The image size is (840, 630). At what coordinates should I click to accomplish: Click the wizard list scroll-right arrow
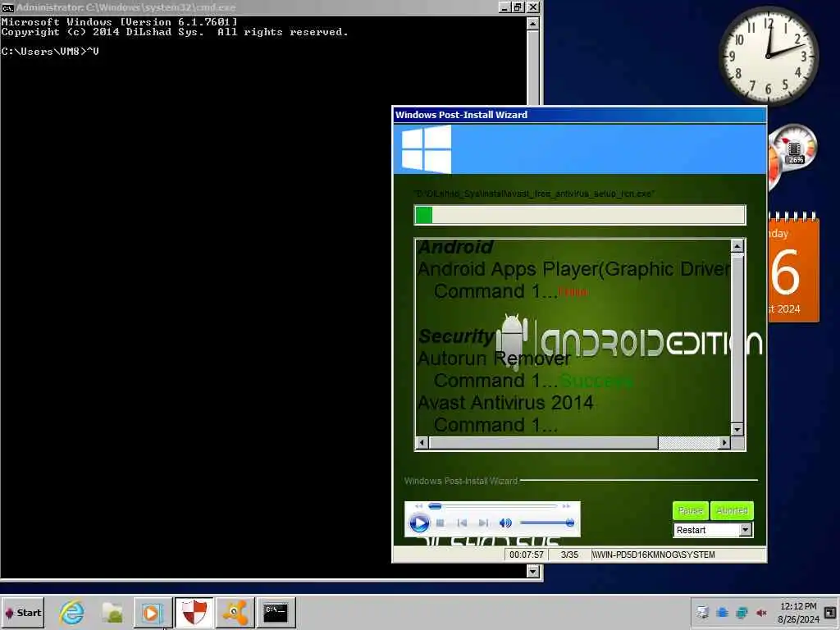724,442
